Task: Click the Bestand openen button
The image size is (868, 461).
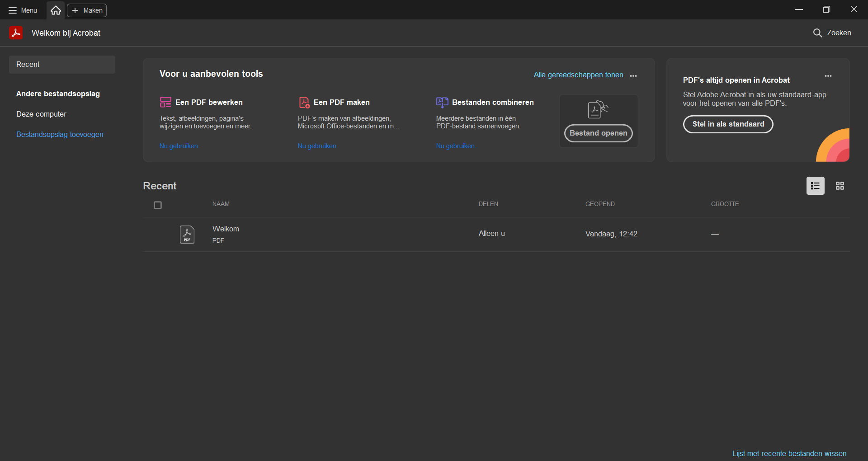Action: pyautogui.click(x=599, y=133)
